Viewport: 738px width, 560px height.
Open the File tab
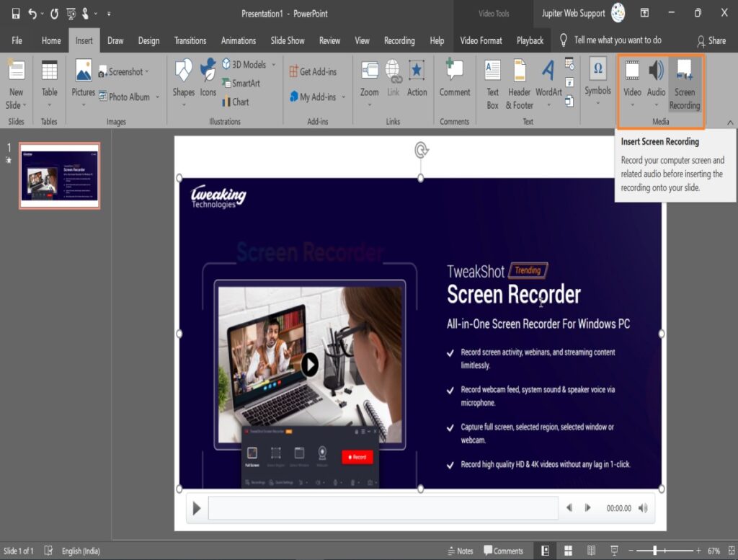[17, 40]
